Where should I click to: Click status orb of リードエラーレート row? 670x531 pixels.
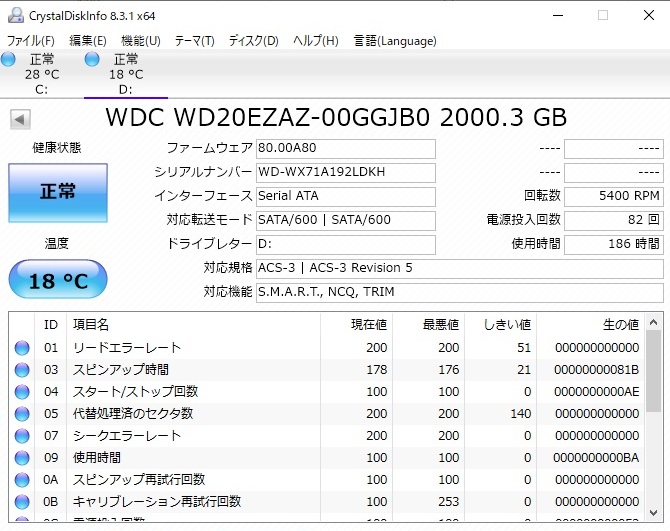pos(22,348)
